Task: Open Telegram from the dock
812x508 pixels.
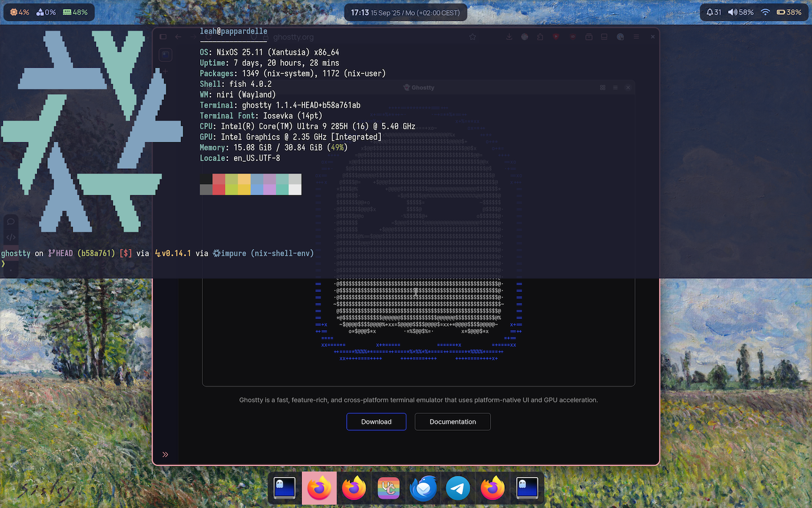Action: point(458,488)
